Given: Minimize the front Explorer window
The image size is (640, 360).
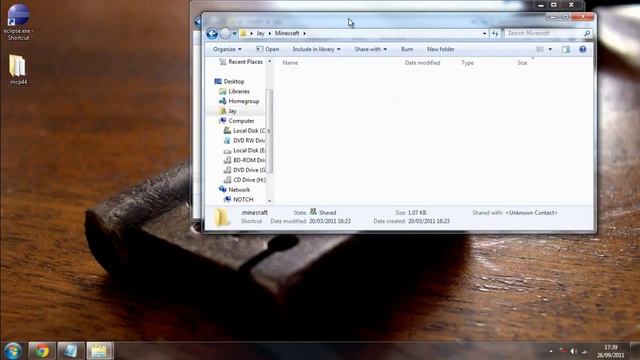Looking at the screenshot, I should click(x=553, y=17).
